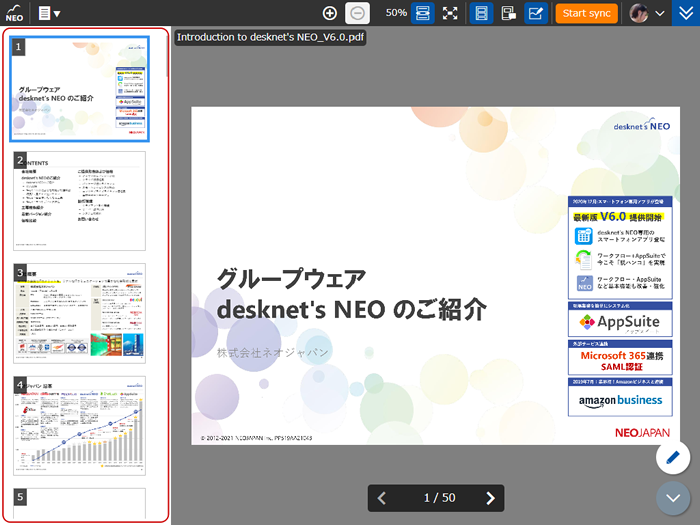Screen dimensions: 700x525
Task: Go to the previous page arrow
Action: coord(382,498)
